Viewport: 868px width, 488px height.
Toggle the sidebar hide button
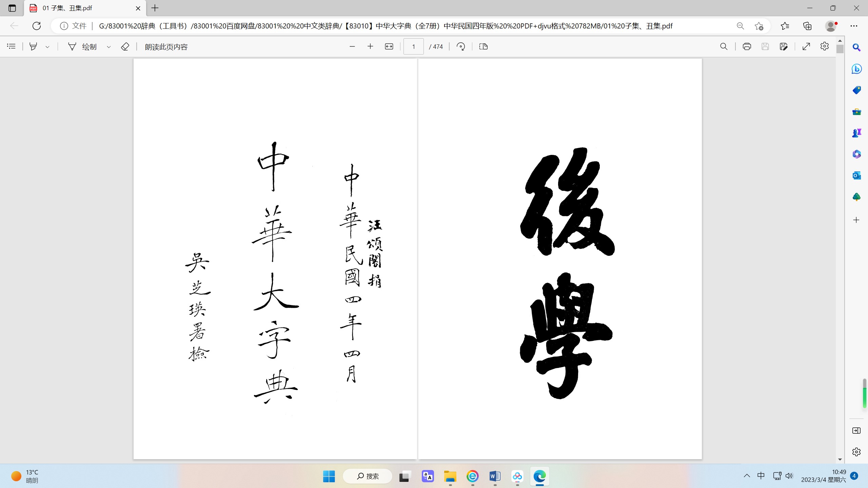[856, 430]
